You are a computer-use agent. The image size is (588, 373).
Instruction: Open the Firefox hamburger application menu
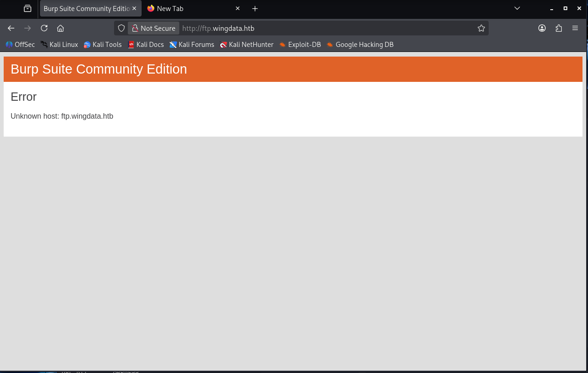pos(575,28)
